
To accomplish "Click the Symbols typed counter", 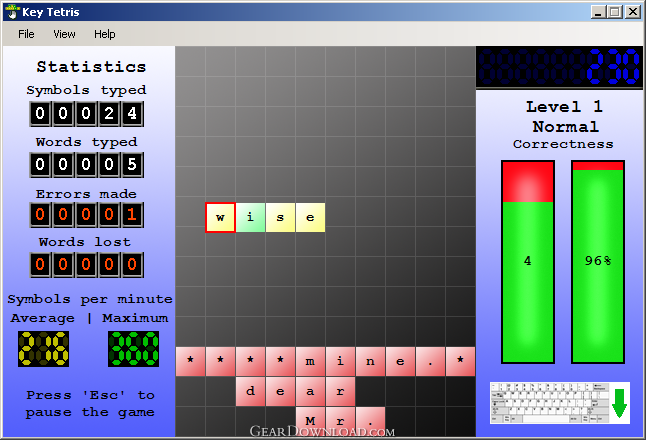I will point(87,113).
